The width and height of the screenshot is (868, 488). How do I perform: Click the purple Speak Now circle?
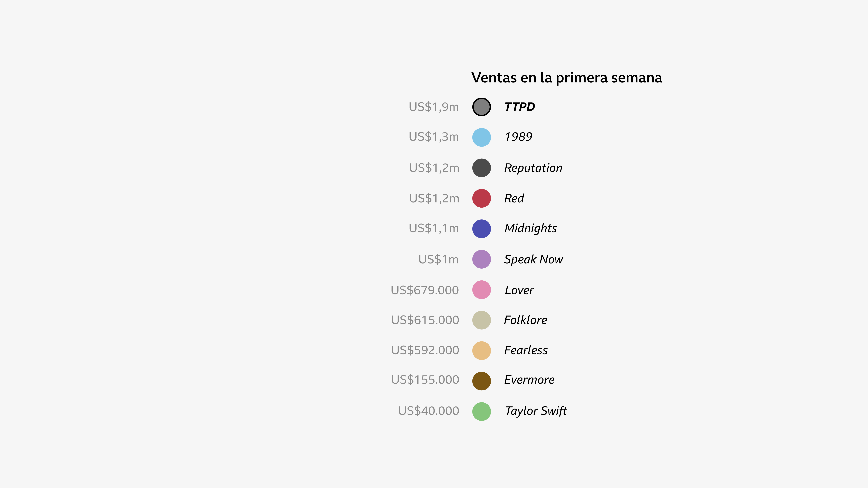481,259
